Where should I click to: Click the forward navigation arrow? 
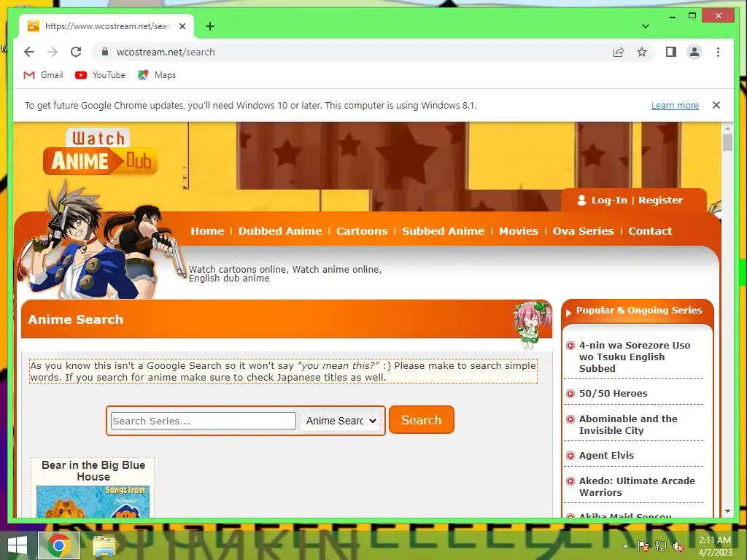click(x=53, y=52)
